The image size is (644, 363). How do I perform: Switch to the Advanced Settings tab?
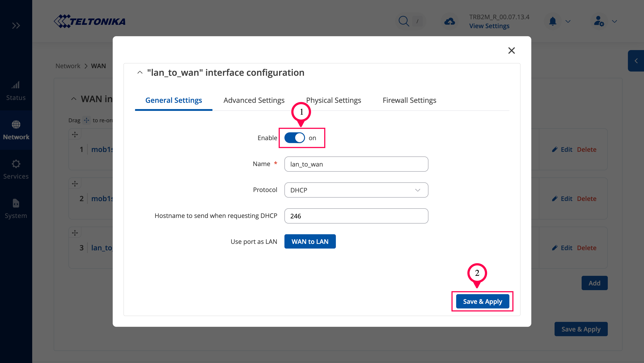254,100
